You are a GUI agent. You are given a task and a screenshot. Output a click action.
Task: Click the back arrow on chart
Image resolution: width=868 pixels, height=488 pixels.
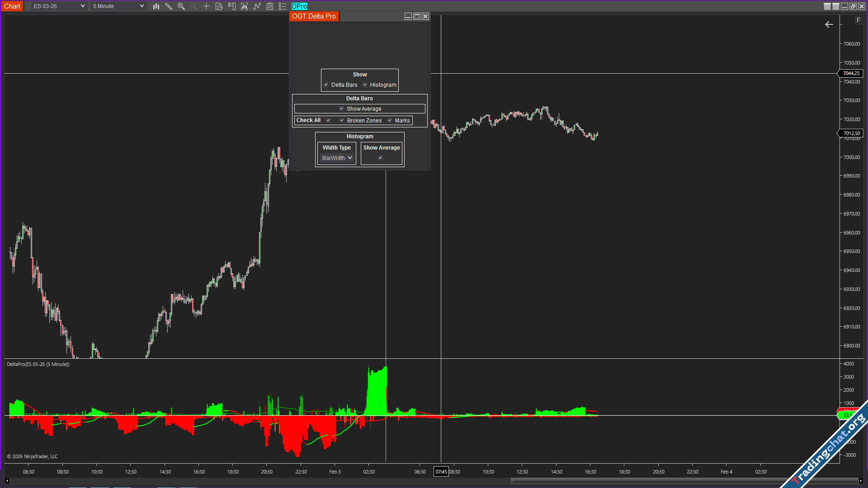click(829, 24)
